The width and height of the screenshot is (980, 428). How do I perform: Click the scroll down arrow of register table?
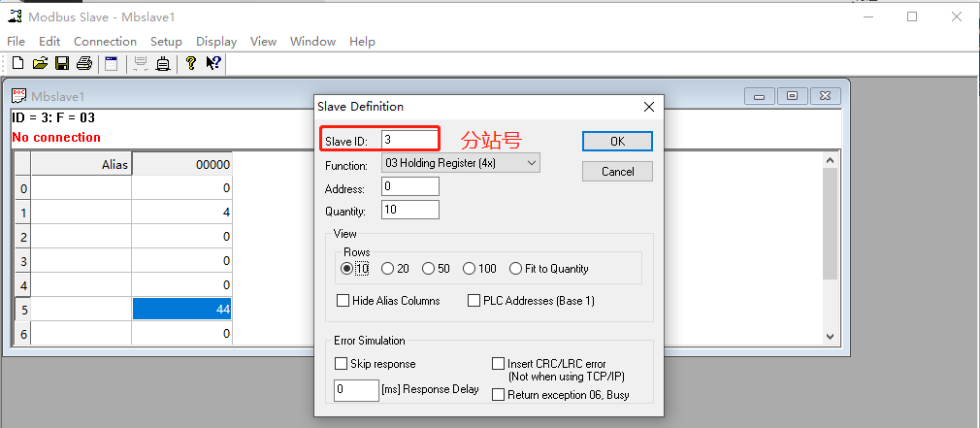(x=830, y=336)
